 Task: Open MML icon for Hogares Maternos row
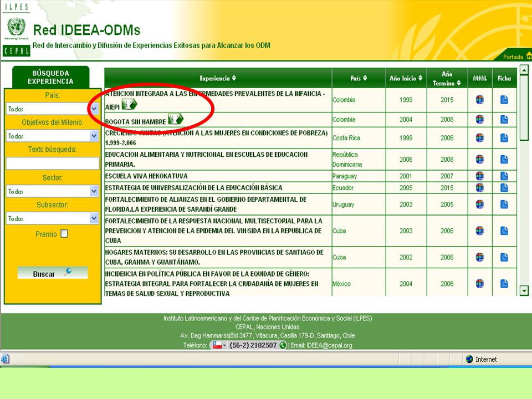point(480,257)
